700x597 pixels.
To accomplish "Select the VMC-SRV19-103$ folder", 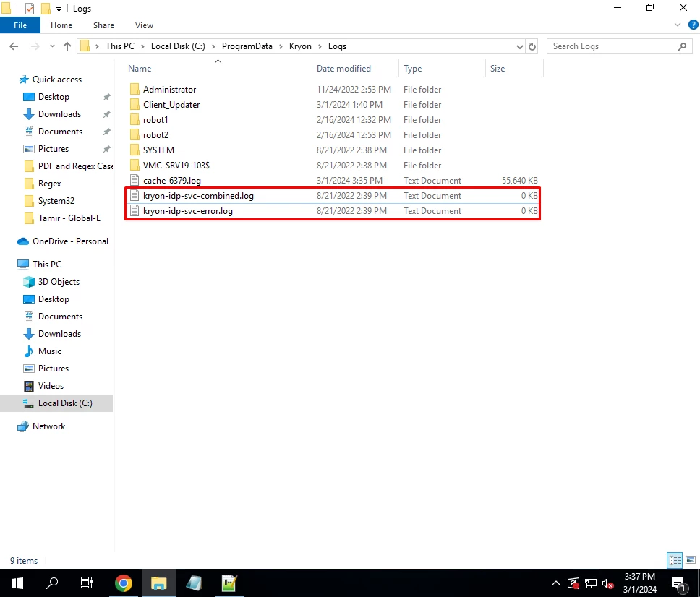I will 176,165.
